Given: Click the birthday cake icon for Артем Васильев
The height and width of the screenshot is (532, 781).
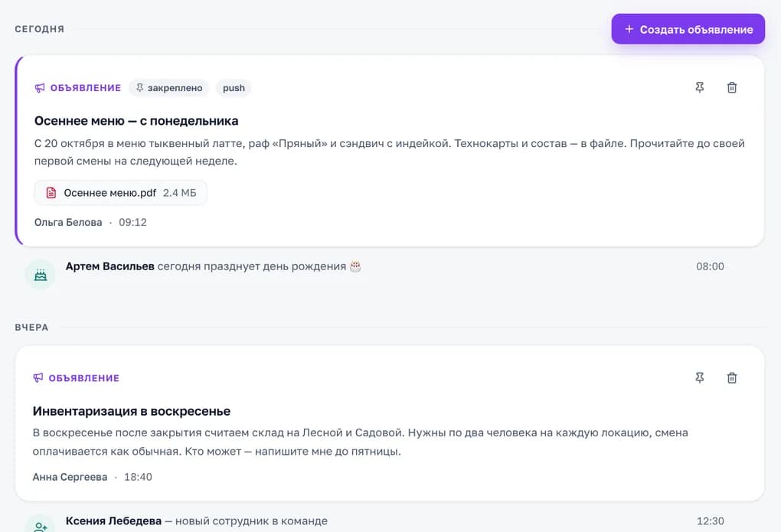Looking at the screenshot, I should (41, 274).
